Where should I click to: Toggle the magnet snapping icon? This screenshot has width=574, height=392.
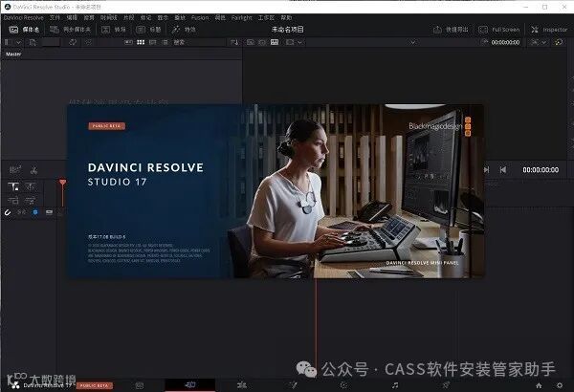tap(8, 212)
